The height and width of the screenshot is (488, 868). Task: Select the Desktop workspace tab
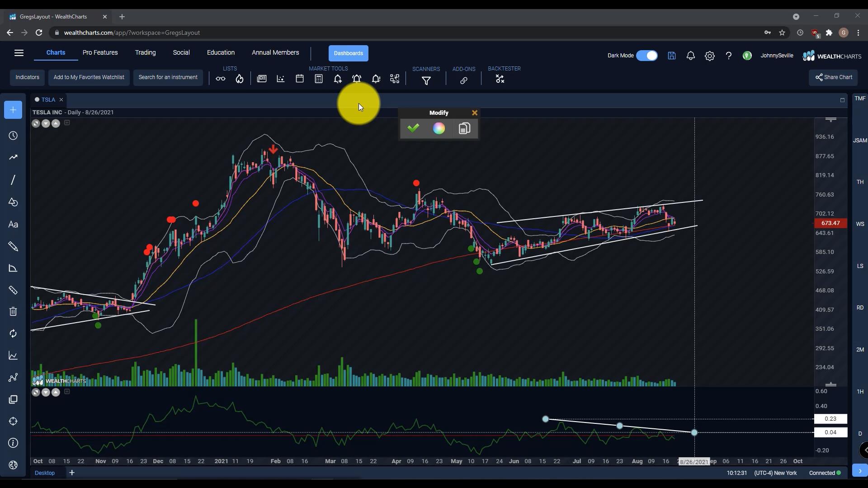tap(45, 473)
